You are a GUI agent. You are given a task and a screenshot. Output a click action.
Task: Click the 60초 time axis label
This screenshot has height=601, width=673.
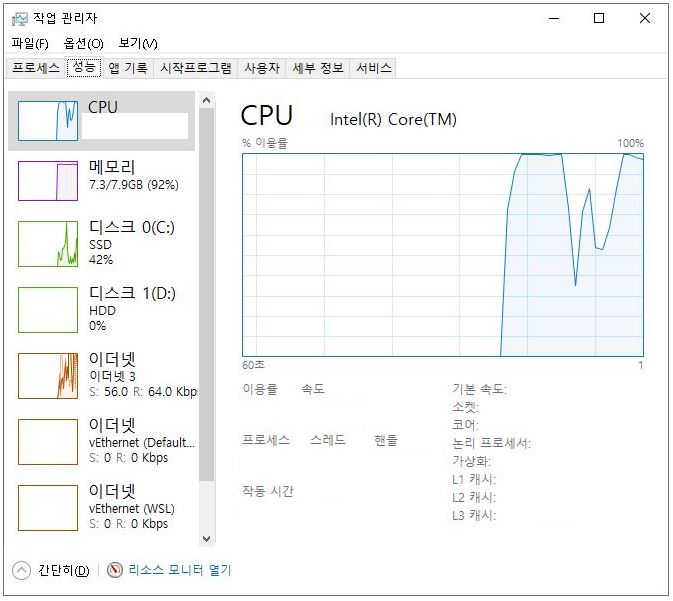pos(253,365)
